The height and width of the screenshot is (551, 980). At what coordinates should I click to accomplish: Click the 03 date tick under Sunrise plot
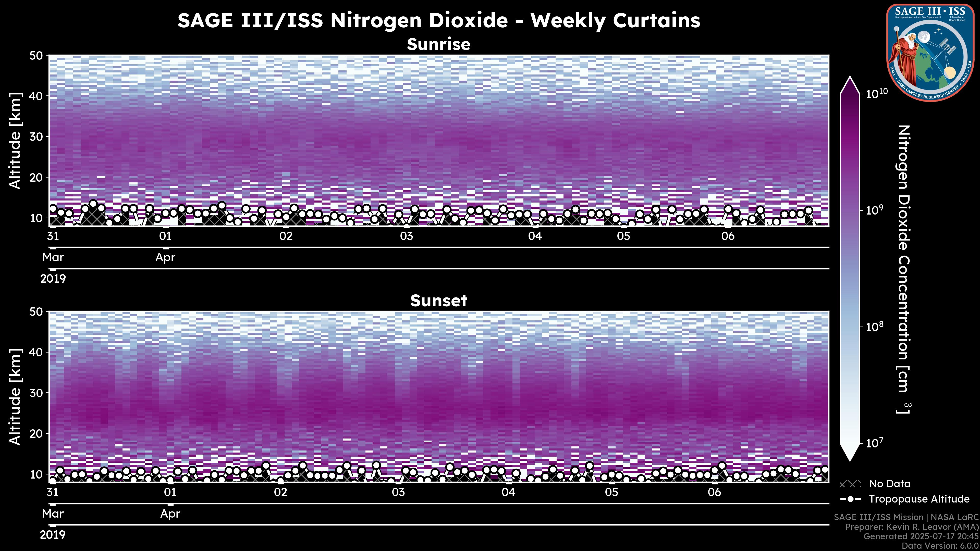coord(406,236)
